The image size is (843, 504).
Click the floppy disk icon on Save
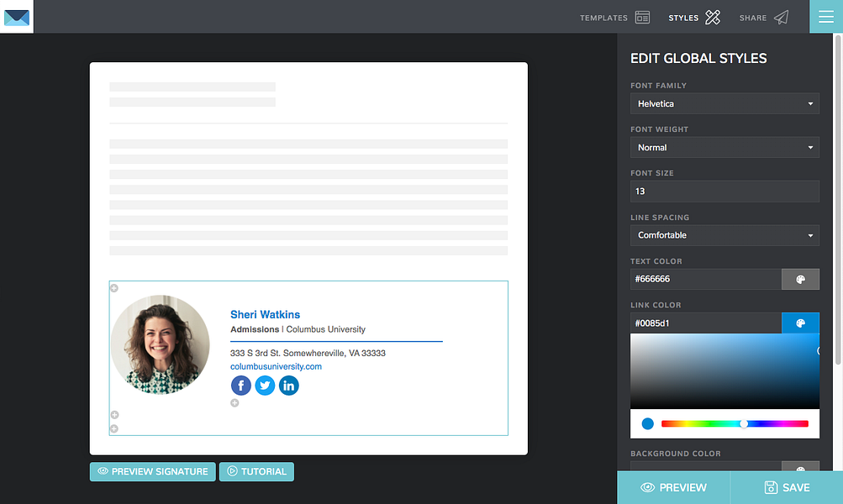[x=771, y=487]
